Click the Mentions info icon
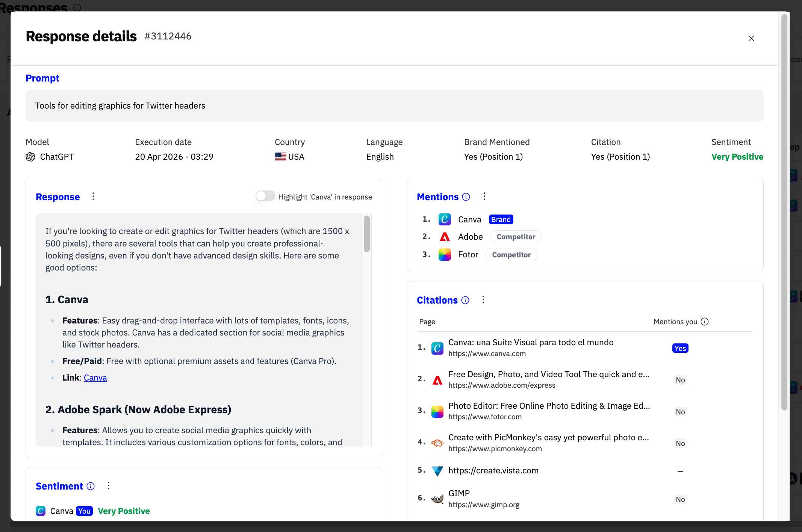Viewport: 802px width, 532px height. point(466,197)
